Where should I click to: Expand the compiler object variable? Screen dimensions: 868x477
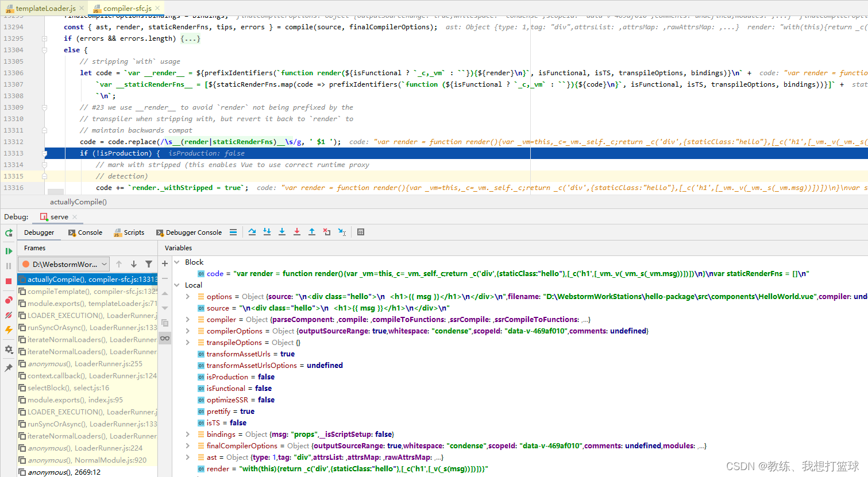coord(188,320)
